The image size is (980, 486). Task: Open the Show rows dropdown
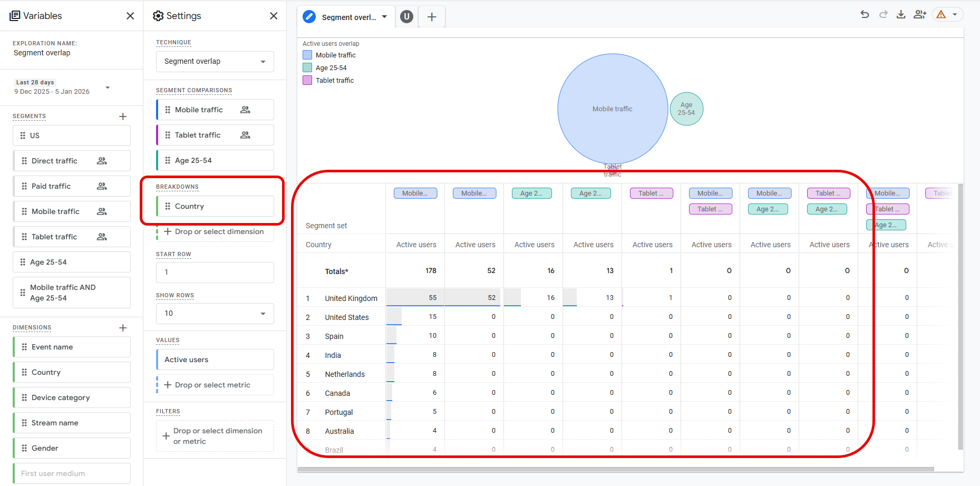[215, 314]
